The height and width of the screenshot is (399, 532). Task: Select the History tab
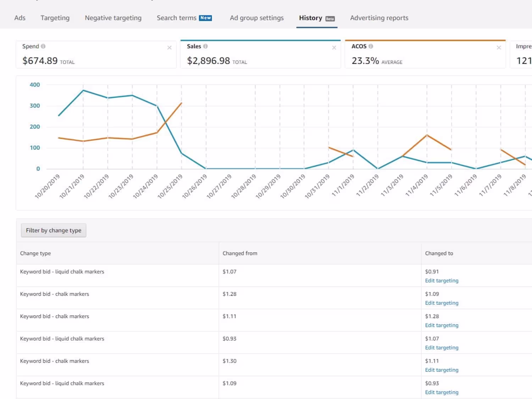point(317,18)
